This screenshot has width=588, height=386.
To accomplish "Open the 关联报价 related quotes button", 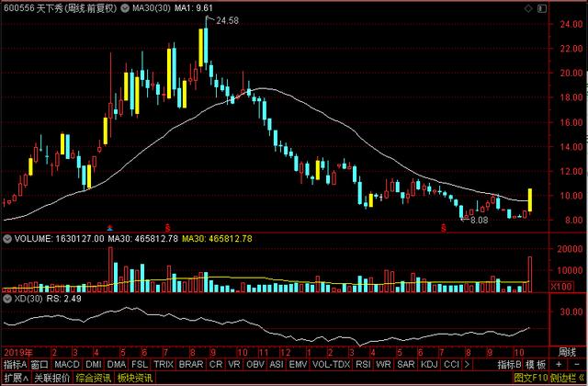I will 52,378.
